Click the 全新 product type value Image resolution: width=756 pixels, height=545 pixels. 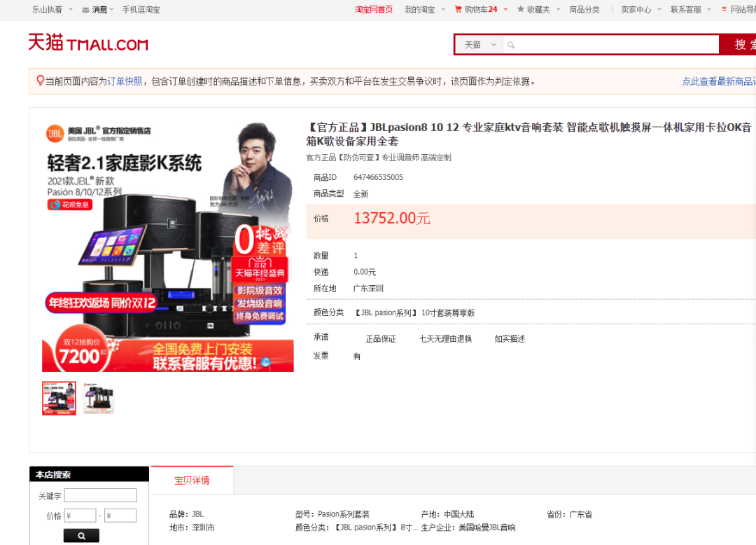coord(360,194)
